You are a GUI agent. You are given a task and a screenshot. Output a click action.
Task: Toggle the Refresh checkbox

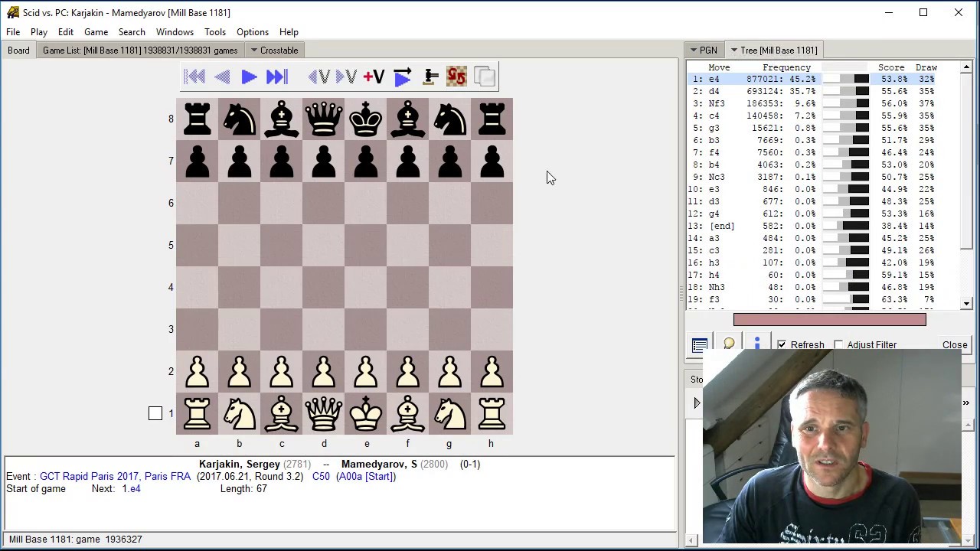coord(782,345)
